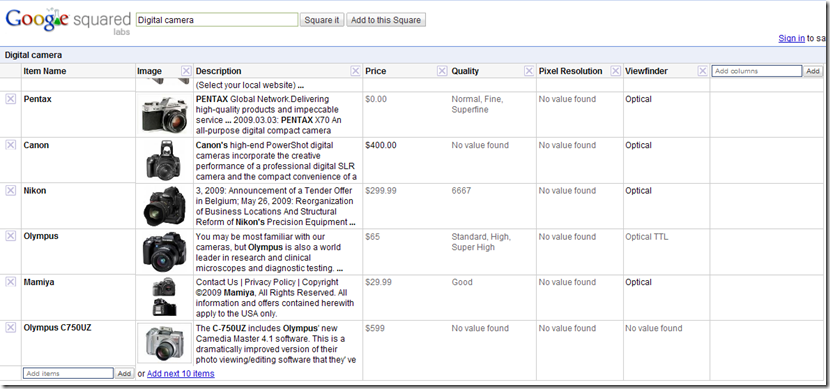Remove the Image column
The height and width of the screenshot is (389, 830).
(x=186, y=71)
